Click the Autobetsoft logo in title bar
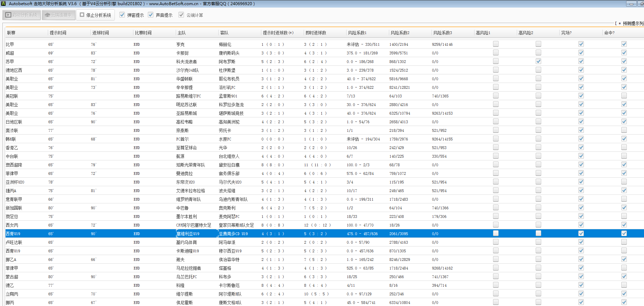The height and width of the screenshot is (306, 644). [x=3, y=4]
